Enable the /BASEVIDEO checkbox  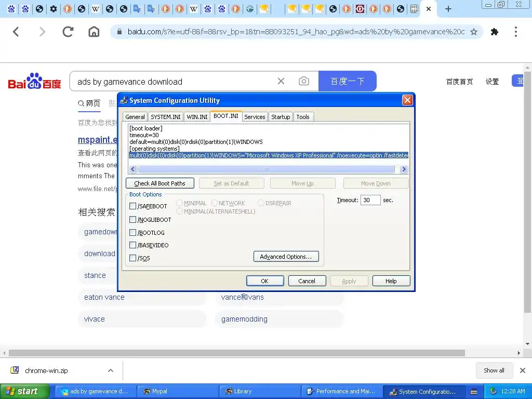pos(132,245)
